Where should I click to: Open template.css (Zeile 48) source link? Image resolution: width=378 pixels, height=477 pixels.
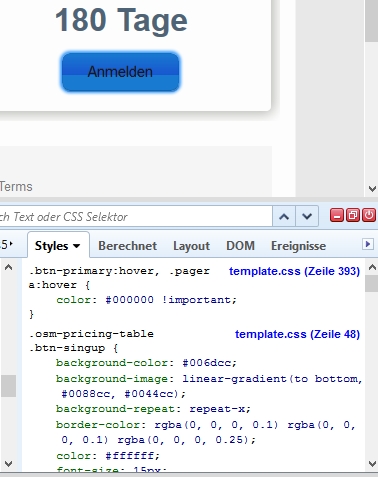[x=297, y=334]
